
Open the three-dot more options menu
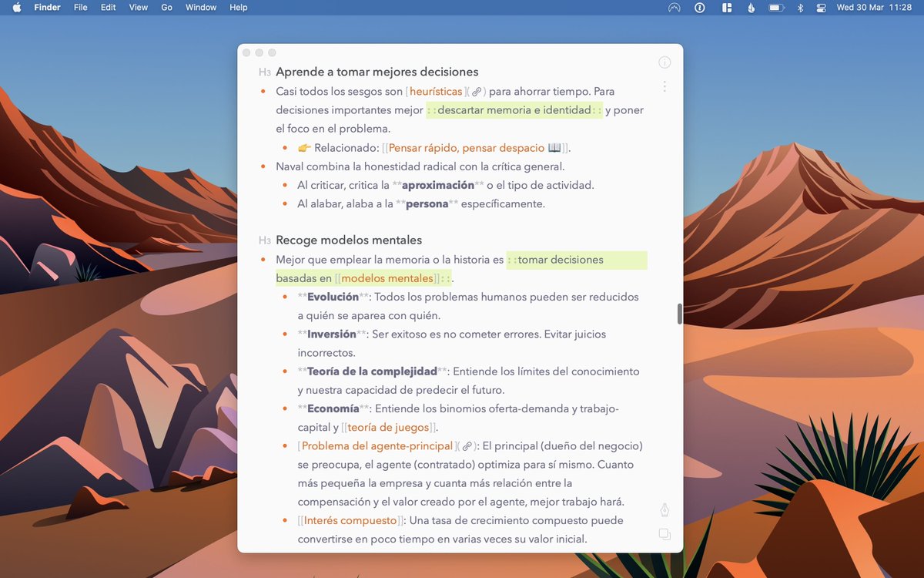(665, 86)
